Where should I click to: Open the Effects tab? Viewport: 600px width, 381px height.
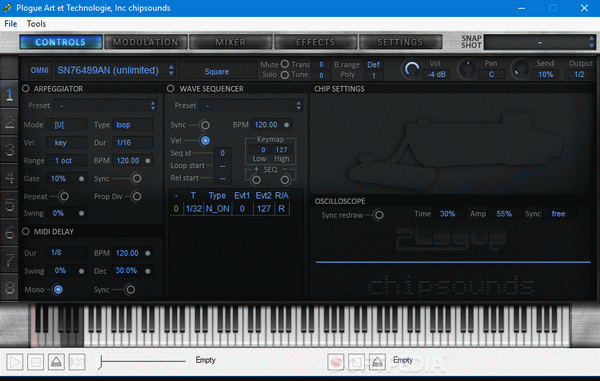(x=315, y=42)
